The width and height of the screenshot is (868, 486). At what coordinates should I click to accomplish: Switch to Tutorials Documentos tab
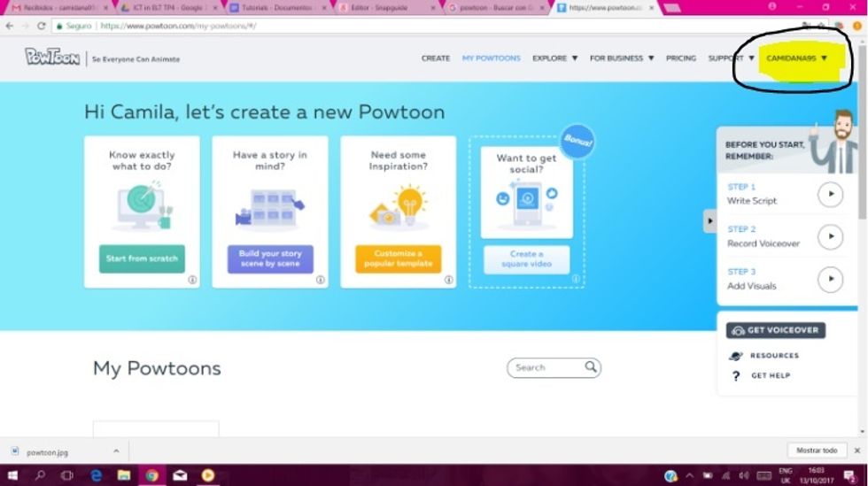coord(276,8)
